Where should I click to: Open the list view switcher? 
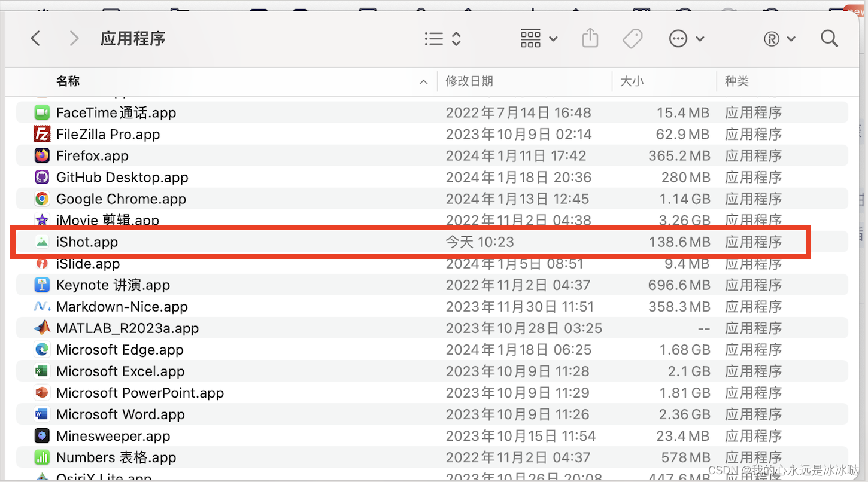[443, 39]
